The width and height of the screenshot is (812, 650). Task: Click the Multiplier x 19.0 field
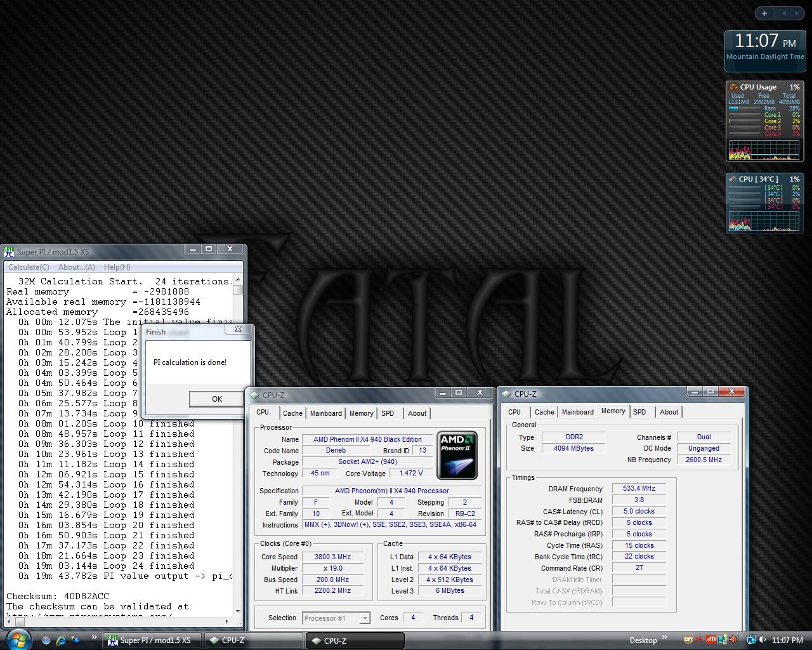click(332, 568)
